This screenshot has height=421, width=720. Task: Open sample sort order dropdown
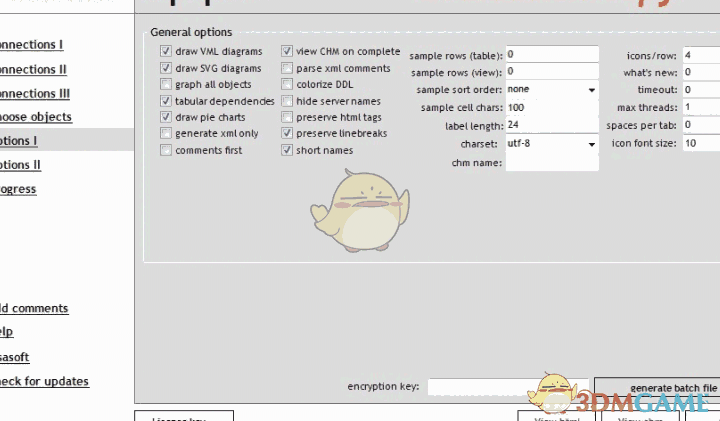[x=552, y=90]
